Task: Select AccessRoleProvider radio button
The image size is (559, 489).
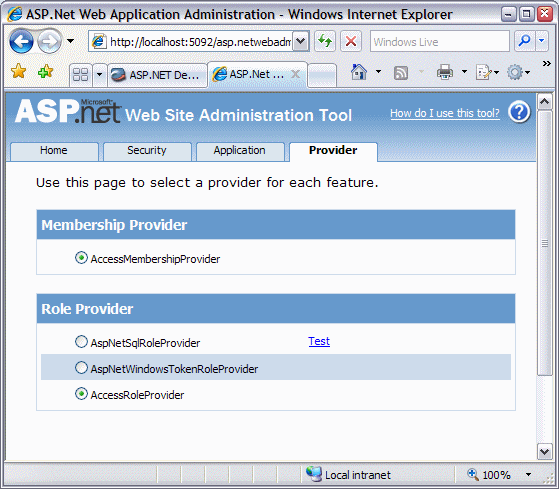Action: point(81,394)
